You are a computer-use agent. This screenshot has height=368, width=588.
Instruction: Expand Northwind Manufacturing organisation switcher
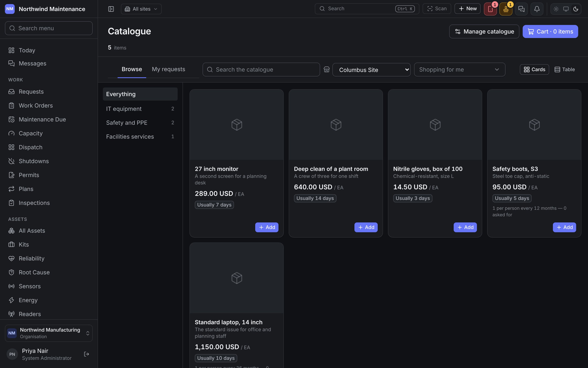(x=49, y=333)
